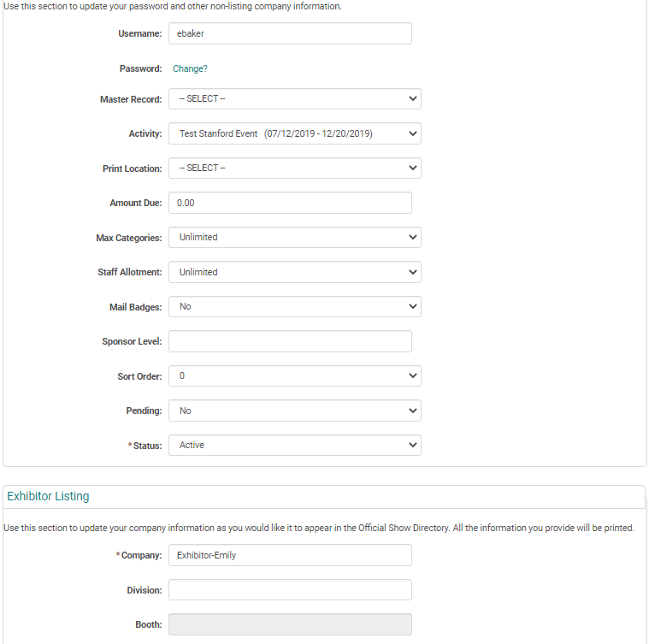
Task: Expand the Activity dropdown
Action: coord(294,133)
